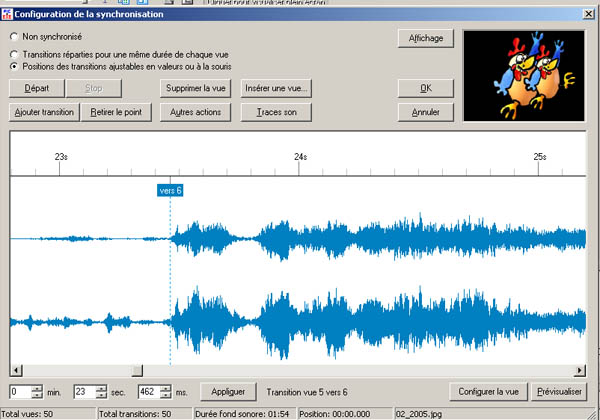Click the upper waveform audio track

point(298,238)
